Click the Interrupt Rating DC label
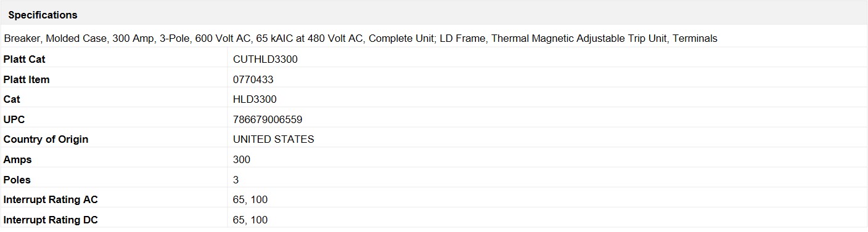 point(51,220)
